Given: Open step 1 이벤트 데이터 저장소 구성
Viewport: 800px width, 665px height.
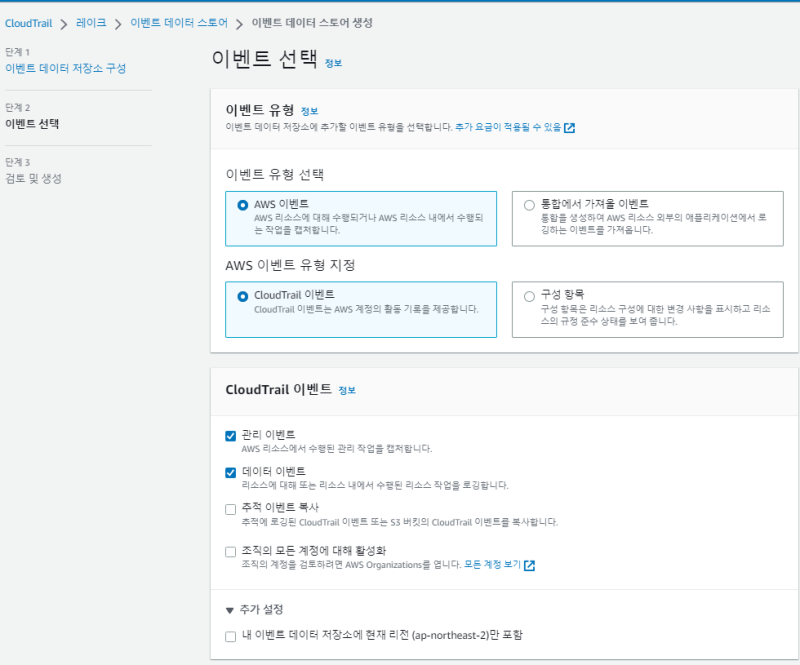Looking at the screenshot, I should [x=66, y=68].
